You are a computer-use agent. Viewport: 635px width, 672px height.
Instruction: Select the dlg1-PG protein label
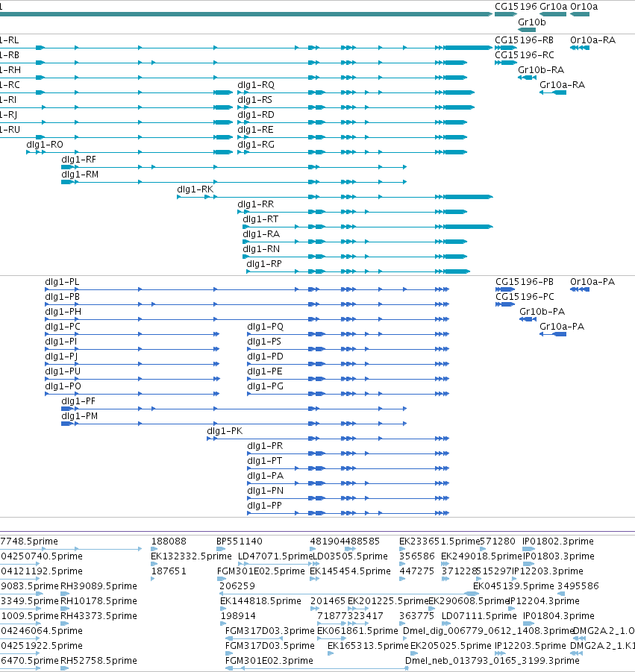pos(265,386)
